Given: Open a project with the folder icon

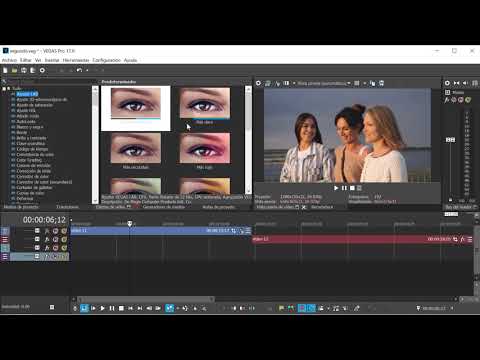Looking at the screenshot, I should click(14, 70).
